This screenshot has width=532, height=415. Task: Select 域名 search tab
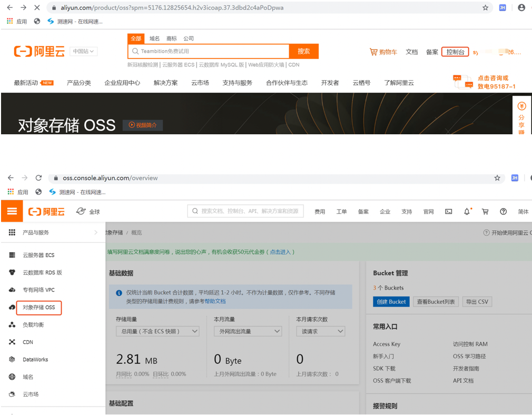click(x=154, y=38)
